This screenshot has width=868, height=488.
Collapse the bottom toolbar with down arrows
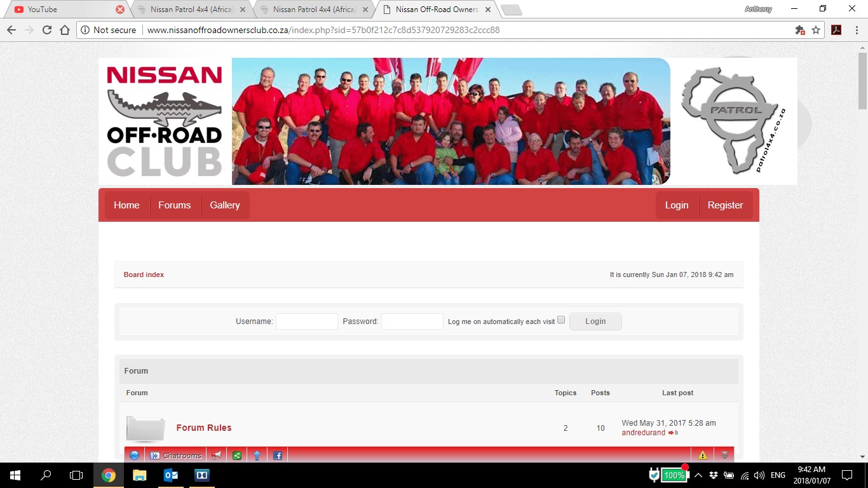(724, 455)
